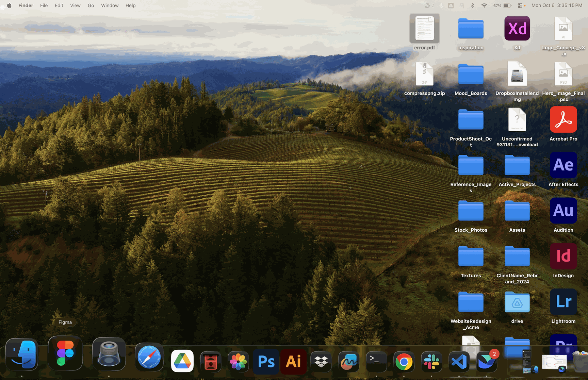Select the After Effects desktop icon
Screen dimensions: 588x380
pyautogui.click(x=563, y=165)
